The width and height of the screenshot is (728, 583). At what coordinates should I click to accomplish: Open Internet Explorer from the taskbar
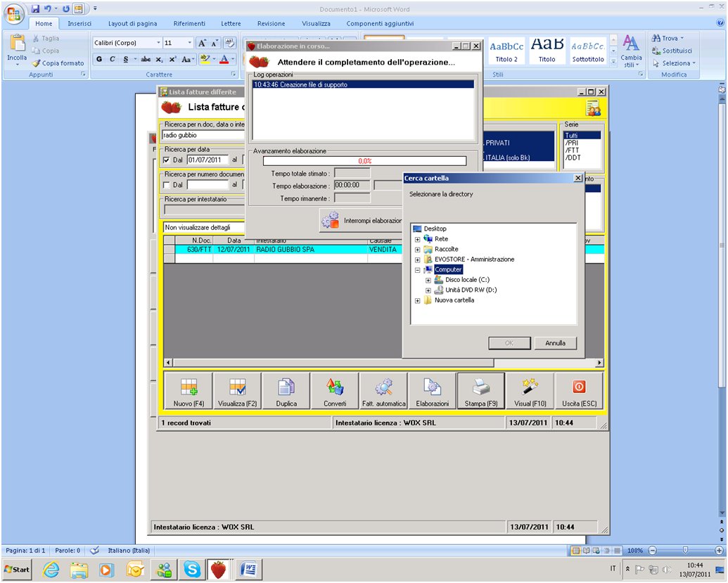tap(51, 570)
